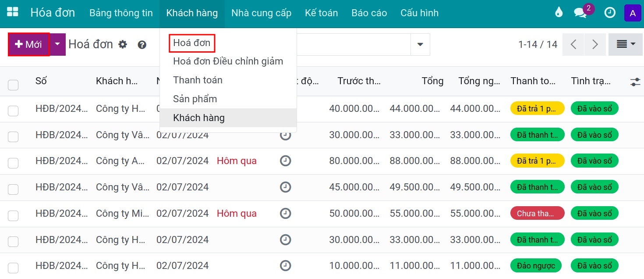Viewport: 644px width, 279px height.
Task: Open the activities clock icon in top bar
Action: (610, 13)
